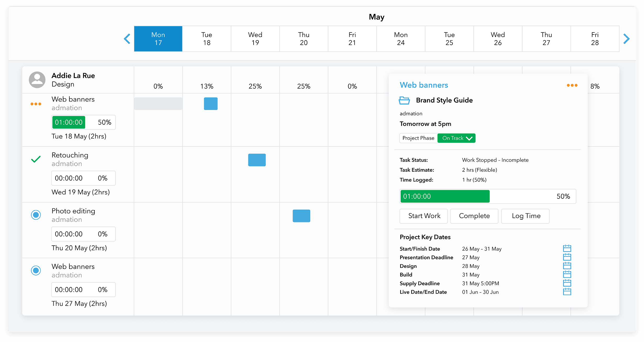This screenshot has width=644, height=342.
Task: Open the On Track status dropdown
Action: pyautogui.click(x=456, y=138)
